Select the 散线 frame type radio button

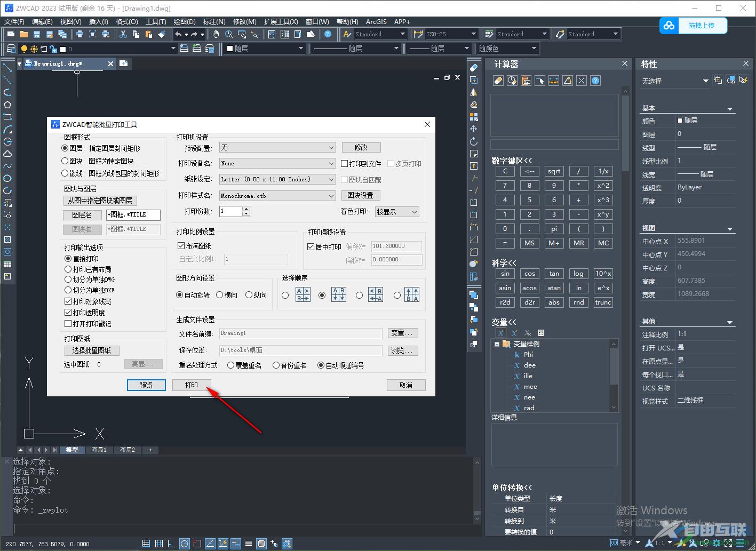tap(65, 173)
